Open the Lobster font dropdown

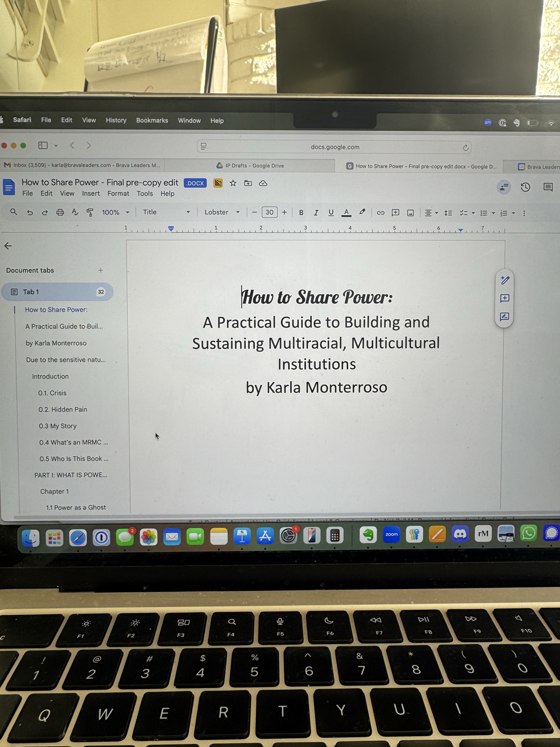pyautogui.click(x=222, y=212)
